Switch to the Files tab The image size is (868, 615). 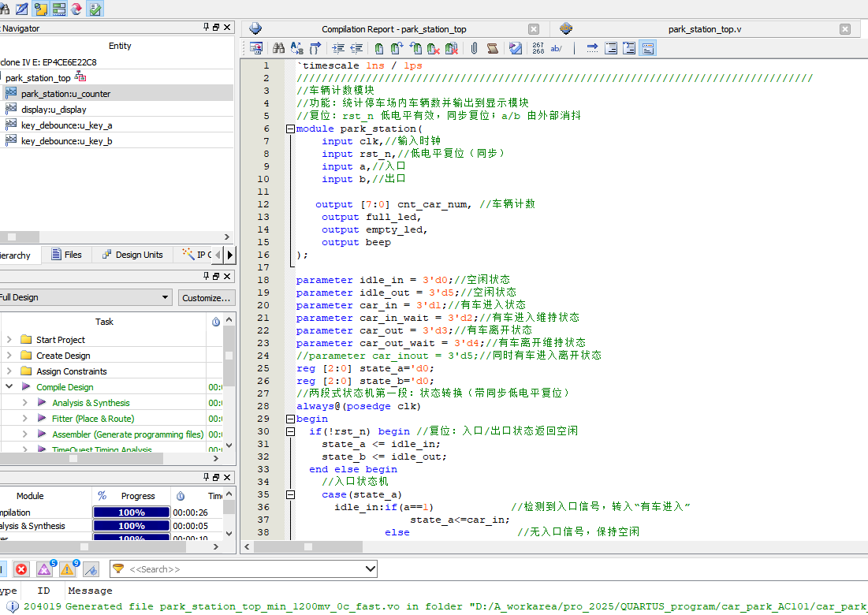(x=66, y=255)
